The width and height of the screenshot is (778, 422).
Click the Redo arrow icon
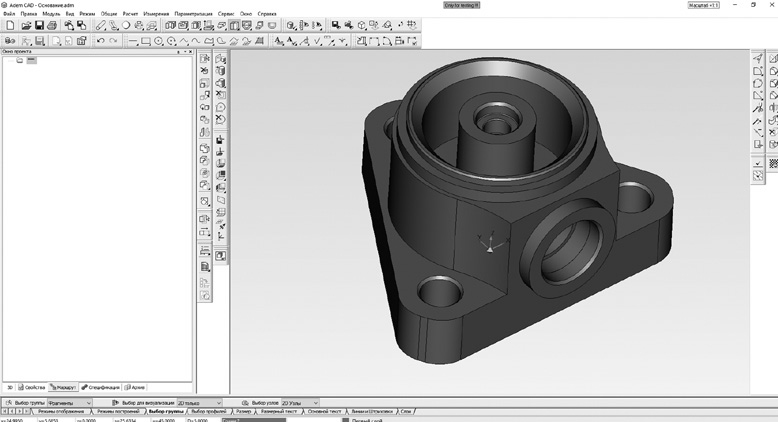pos(114,41)
